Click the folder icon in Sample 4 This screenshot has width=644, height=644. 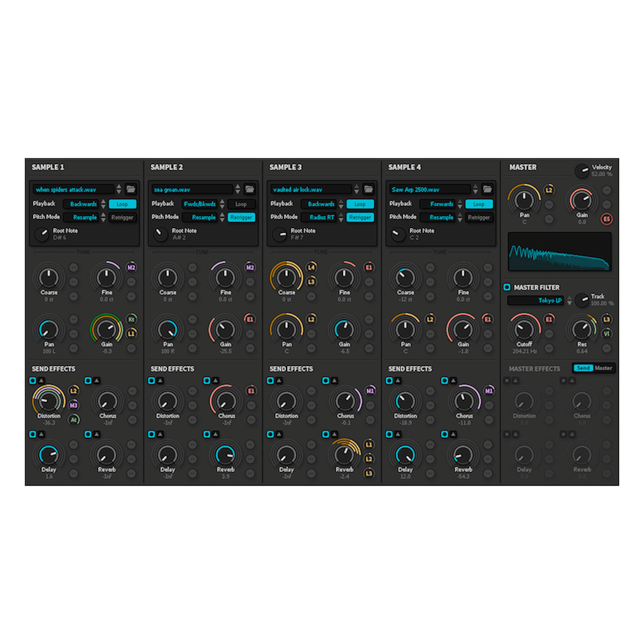point(487,189)
